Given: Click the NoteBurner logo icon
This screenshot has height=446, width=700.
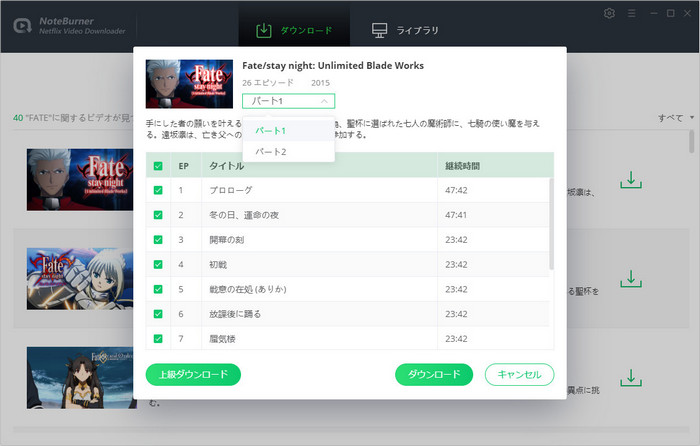Looking at the screenshot, I should (x=22, y=26).
